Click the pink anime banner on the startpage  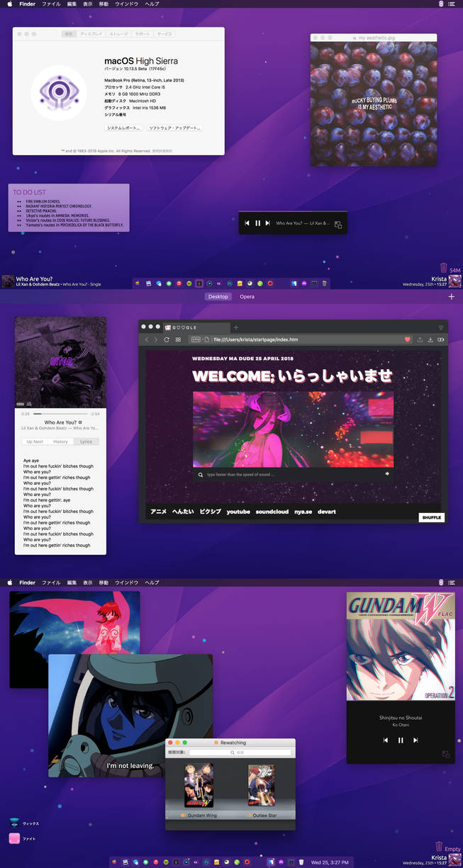pos(293,429)
